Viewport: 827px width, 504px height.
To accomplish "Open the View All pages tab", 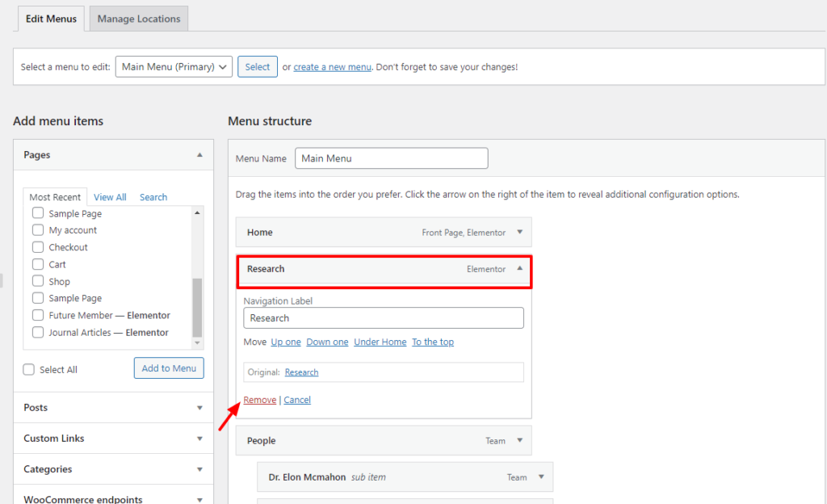I will coord(110,197).
